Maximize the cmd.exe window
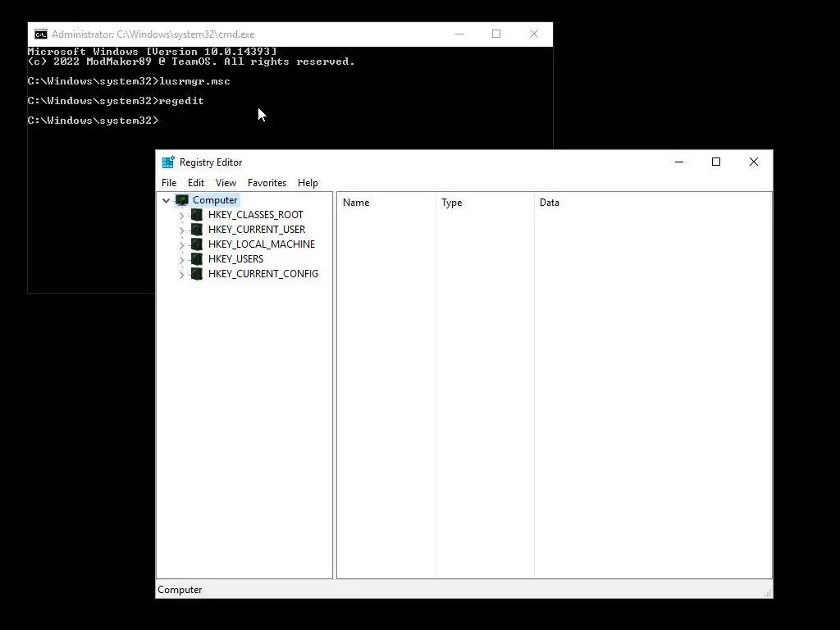Viewport: 840px width, 630px height. tap(496, 34)
